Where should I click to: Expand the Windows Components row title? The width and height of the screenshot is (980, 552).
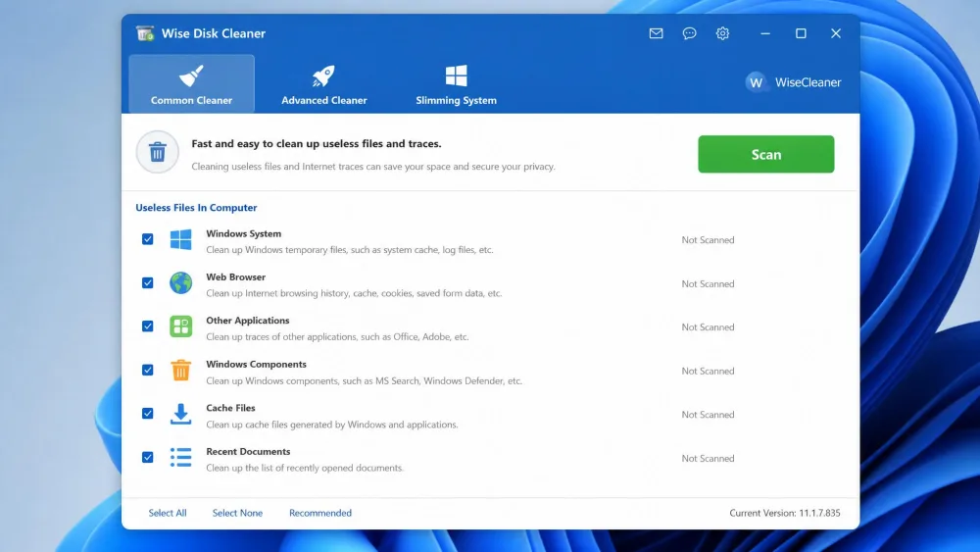[x=256, y=364]
